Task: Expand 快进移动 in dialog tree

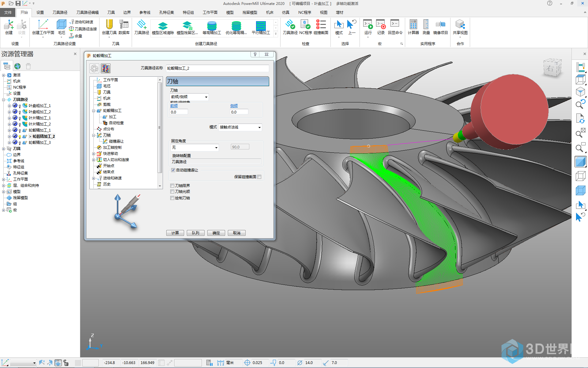Action: pyautogui.click(x=93, y=154)
